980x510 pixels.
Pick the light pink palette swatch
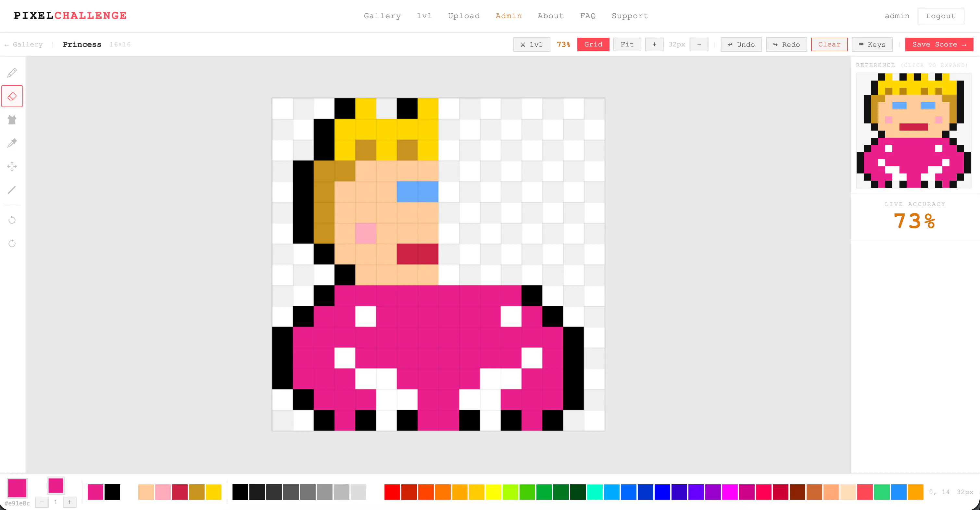163,492
